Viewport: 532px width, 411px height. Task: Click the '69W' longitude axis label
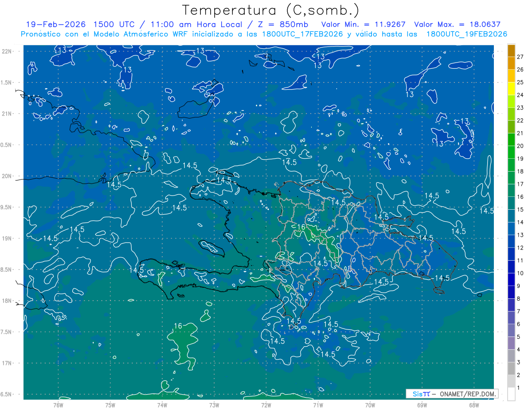click(422, 405)
